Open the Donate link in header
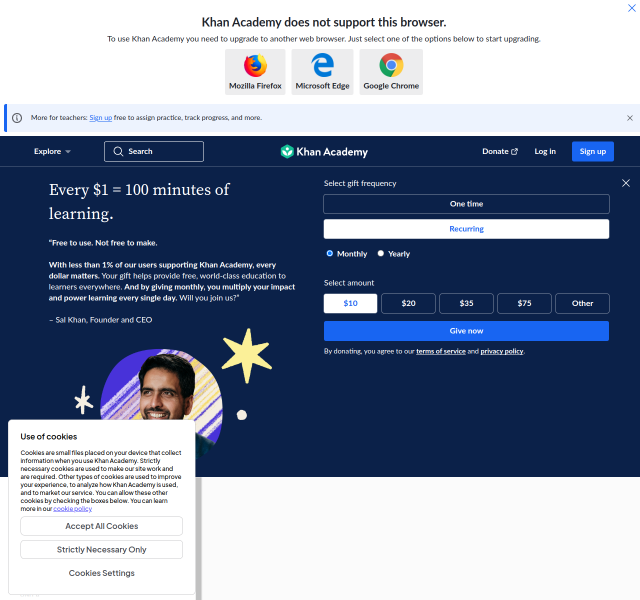 coord(500,151)
